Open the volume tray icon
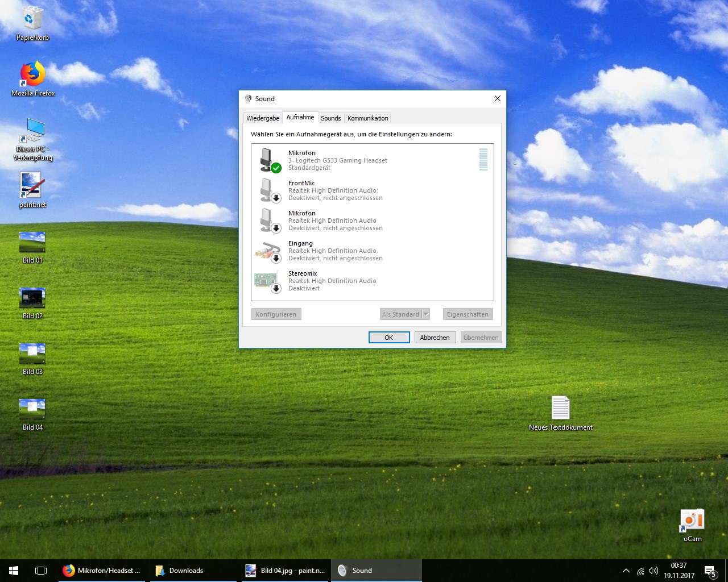Screen dimensions: 728x582 coord(653,571)
